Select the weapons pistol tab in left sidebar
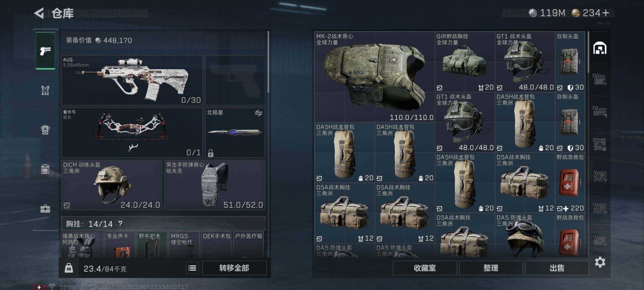 tap(45, 50)
